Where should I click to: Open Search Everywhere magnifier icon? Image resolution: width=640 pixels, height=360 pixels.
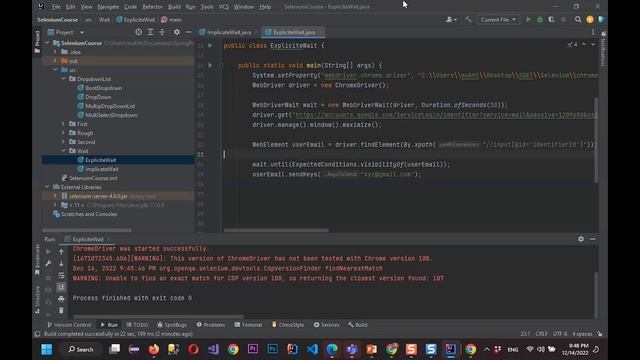pos(578,20)
